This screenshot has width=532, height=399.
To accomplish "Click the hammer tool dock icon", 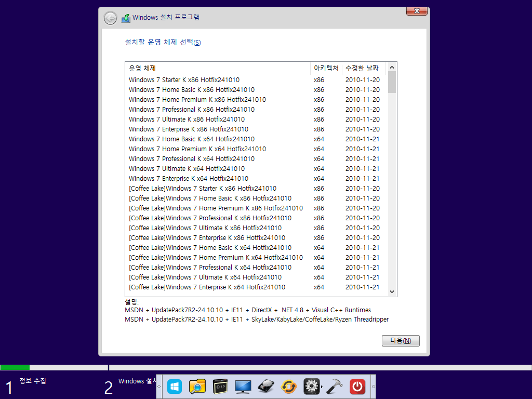I will (x=334, y=387).
